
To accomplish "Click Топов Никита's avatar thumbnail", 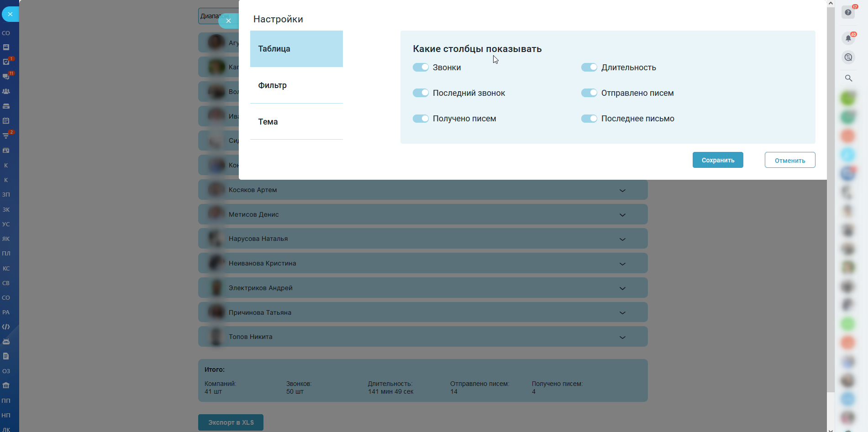I will [216, 337].
